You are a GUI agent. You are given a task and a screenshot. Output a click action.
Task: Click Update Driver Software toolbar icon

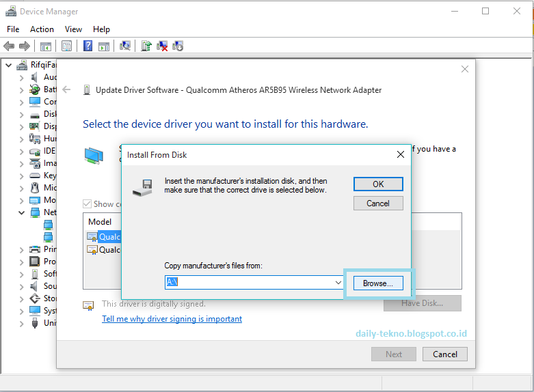tap(146, 46)
